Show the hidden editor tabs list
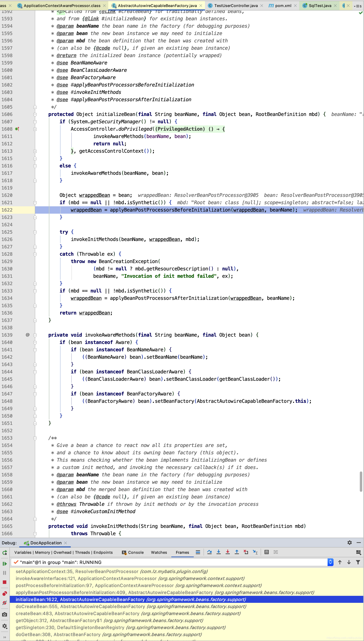Screen dimensions: 364x641 pos(358,6)
